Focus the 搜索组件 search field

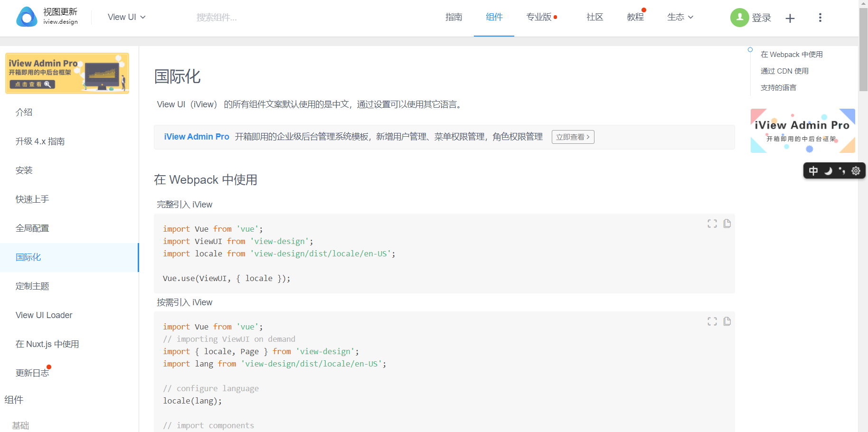(217, 18)
